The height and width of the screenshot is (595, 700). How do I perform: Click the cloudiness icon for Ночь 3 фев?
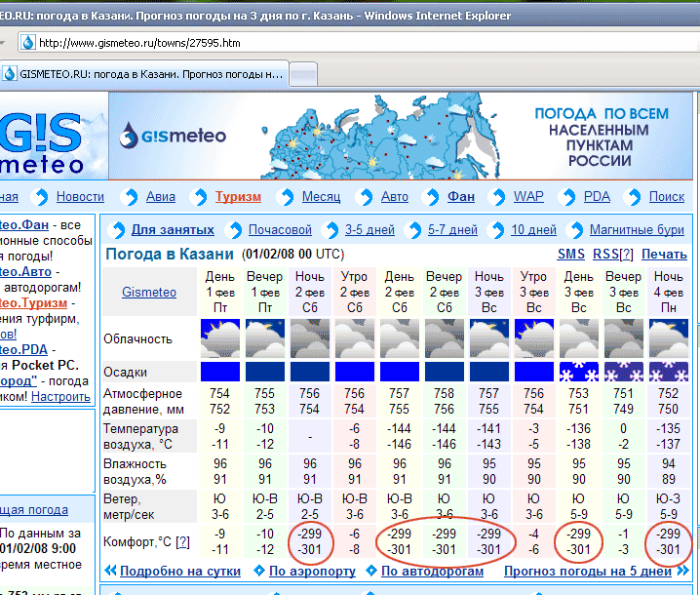488,338
